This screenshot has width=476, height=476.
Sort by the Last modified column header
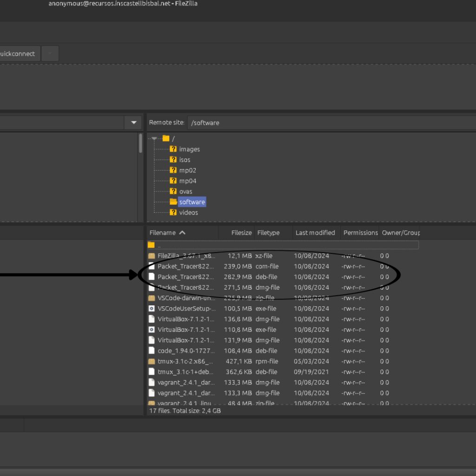point(315,233)
